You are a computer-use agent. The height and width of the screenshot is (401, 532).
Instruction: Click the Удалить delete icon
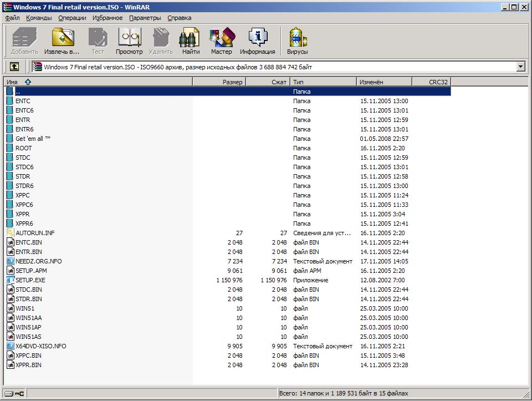click(161, 37)
